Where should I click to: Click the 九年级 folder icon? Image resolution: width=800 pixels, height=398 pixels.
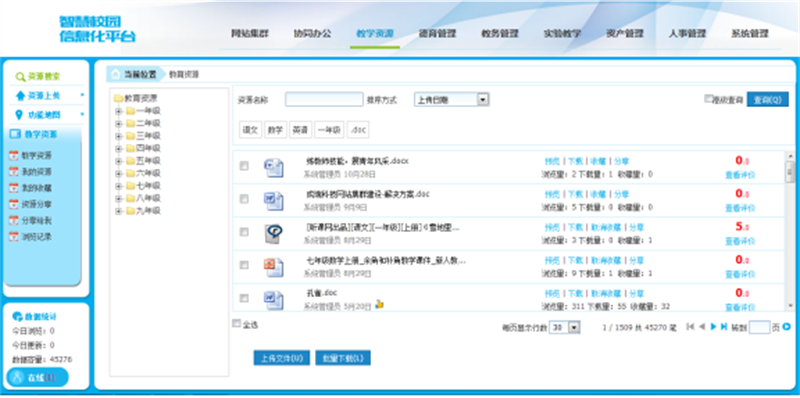[x=131, y=211]
